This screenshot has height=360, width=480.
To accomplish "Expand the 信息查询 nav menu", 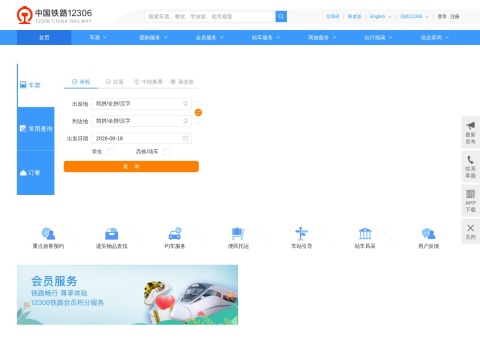I will (x=434, y=37).
